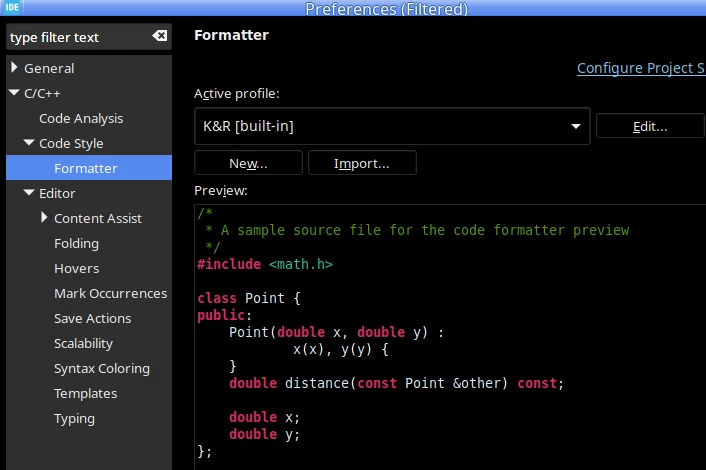Clear the filter text with the erase icon

159,36
